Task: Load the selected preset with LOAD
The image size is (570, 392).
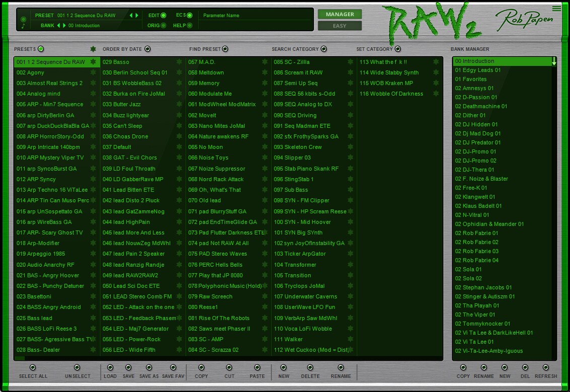Action: (x=110, y=367)
